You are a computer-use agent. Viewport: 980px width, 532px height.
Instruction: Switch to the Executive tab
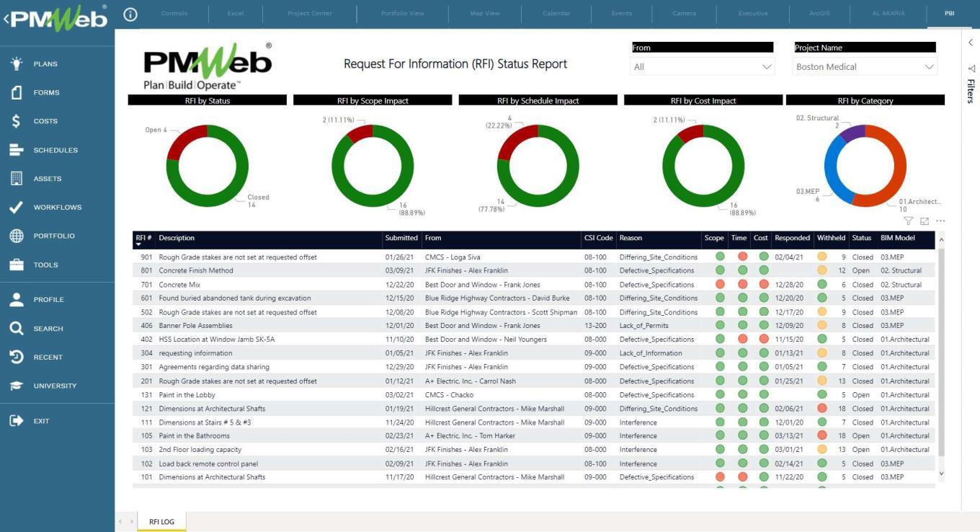tap(753, 14)
